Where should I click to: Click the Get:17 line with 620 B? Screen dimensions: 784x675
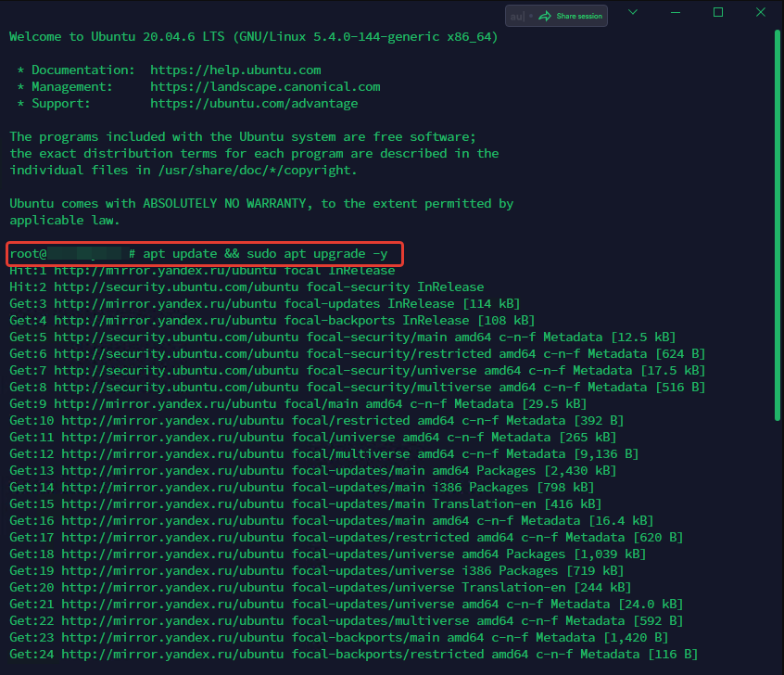[346, 538]
